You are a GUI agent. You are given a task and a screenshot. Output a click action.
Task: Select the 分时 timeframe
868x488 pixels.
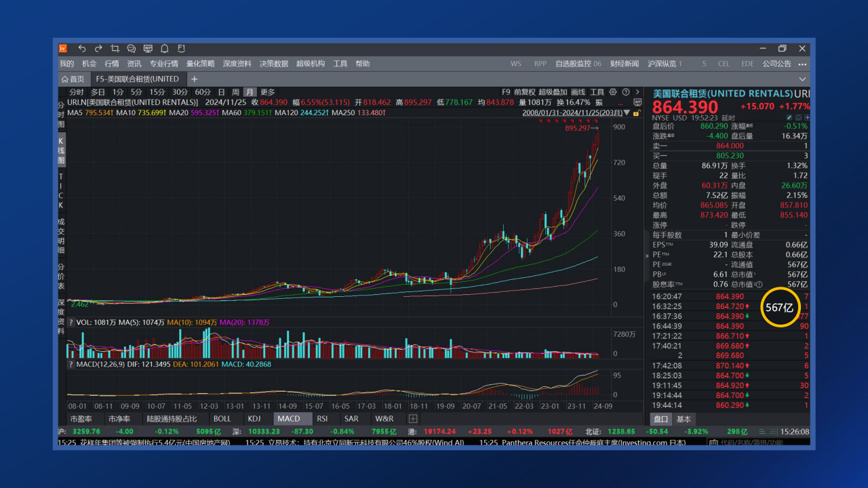[76, 92]
